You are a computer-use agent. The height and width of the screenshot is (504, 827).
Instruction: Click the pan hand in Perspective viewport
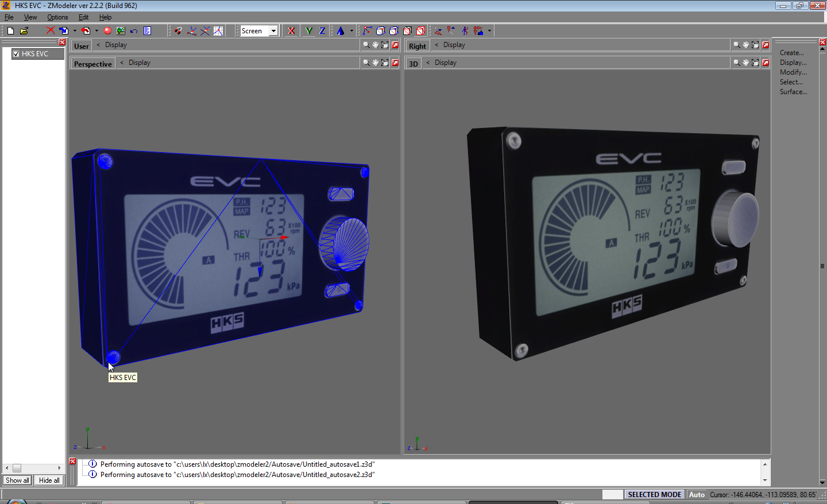[x=376, y=63]
